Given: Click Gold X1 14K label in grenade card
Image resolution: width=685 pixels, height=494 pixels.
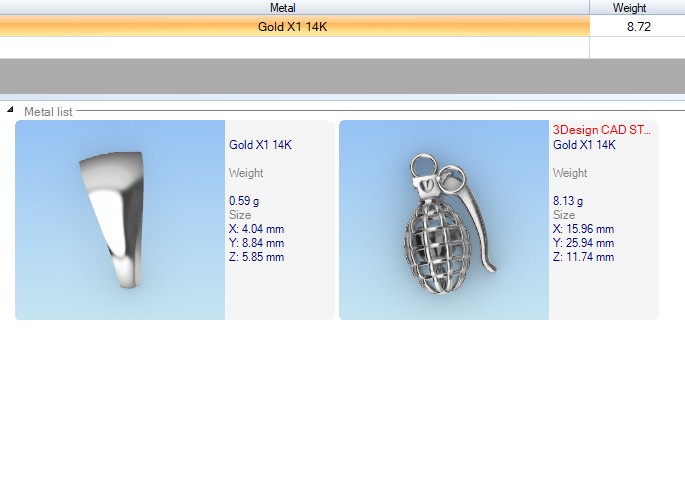Looking at the screenshot, I should point(584,145).
